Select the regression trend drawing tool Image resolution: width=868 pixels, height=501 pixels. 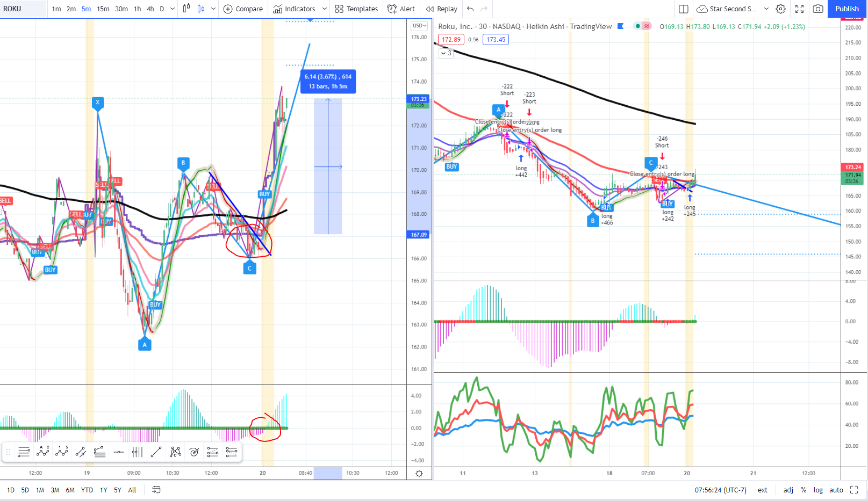click(99, 452)
